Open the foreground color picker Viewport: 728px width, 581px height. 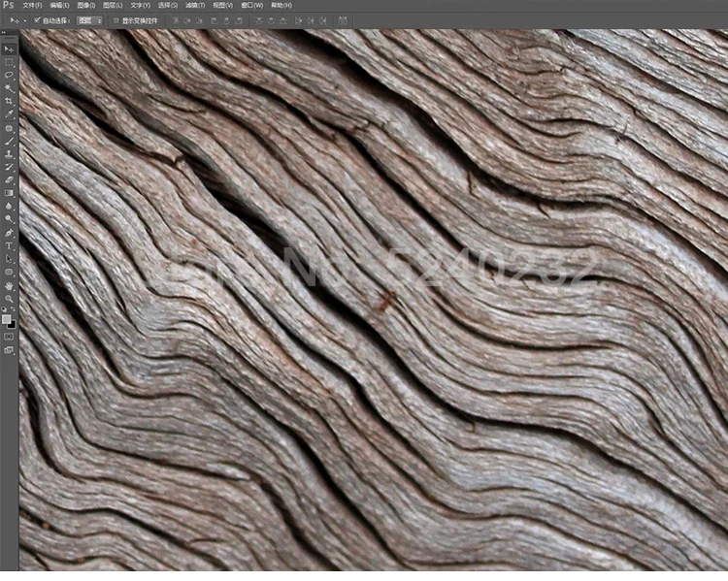(6, 319)
